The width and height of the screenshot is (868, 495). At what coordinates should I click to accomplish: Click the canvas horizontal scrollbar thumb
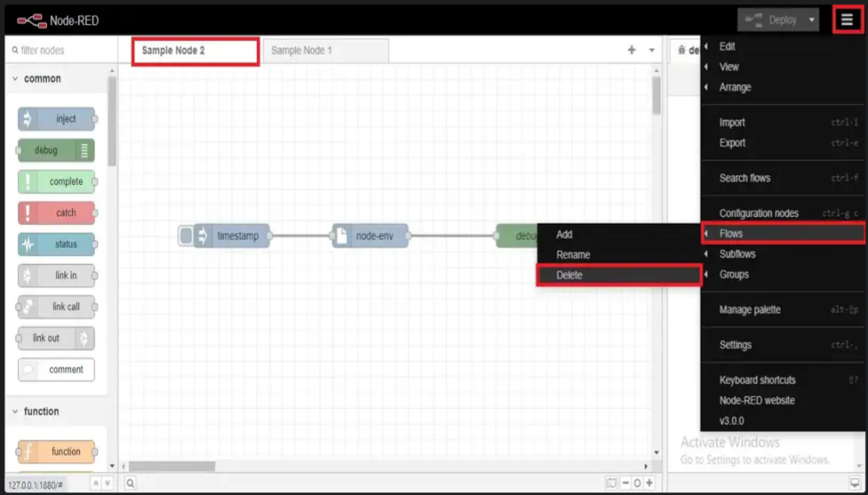tap(172, 466)
